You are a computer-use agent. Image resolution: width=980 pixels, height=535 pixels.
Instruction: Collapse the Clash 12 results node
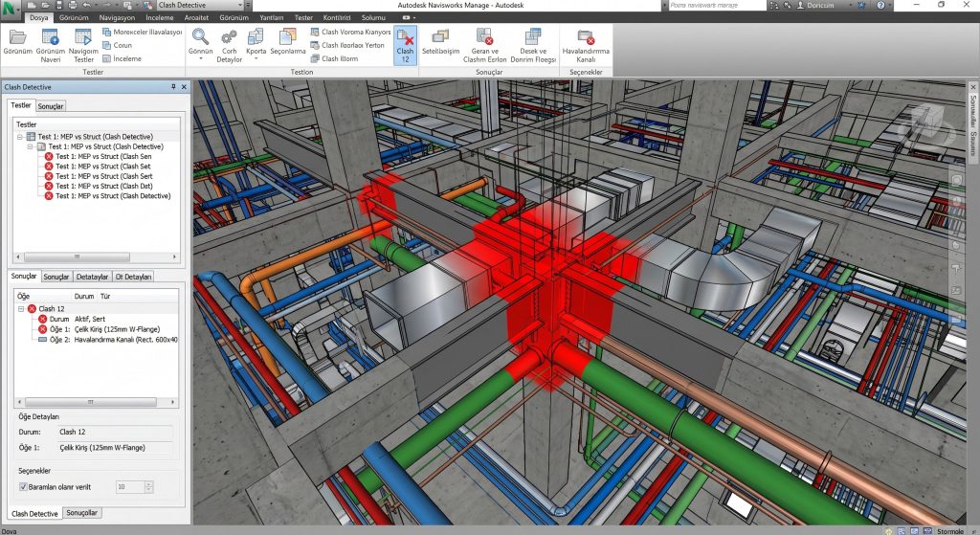click(21, 309)
